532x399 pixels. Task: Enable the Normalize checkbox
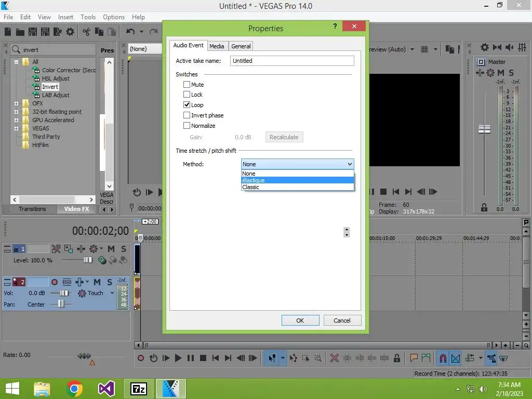click(187, 126)
